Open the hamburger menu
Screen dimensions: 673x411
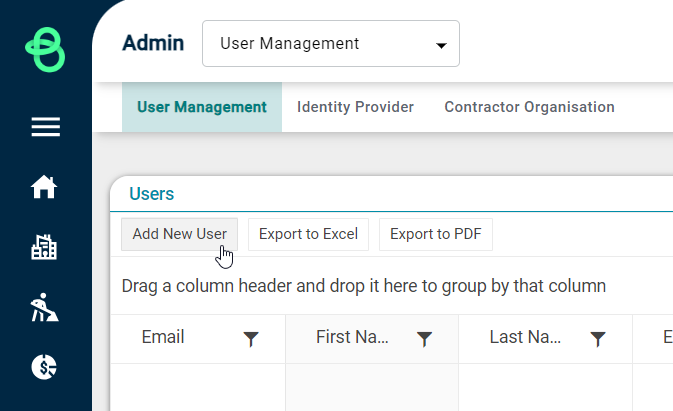(x=45, y=127)
